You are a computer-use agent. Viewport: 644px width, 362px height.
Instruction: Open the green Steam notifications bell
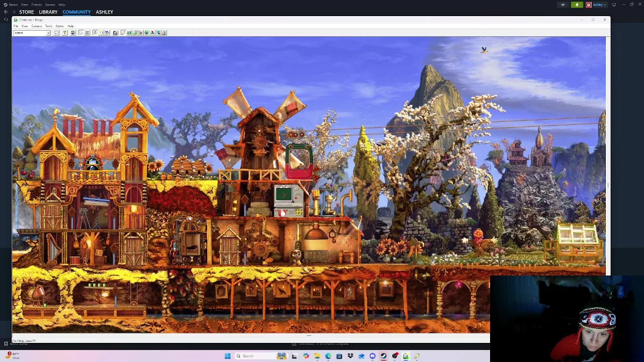(577, 5)
